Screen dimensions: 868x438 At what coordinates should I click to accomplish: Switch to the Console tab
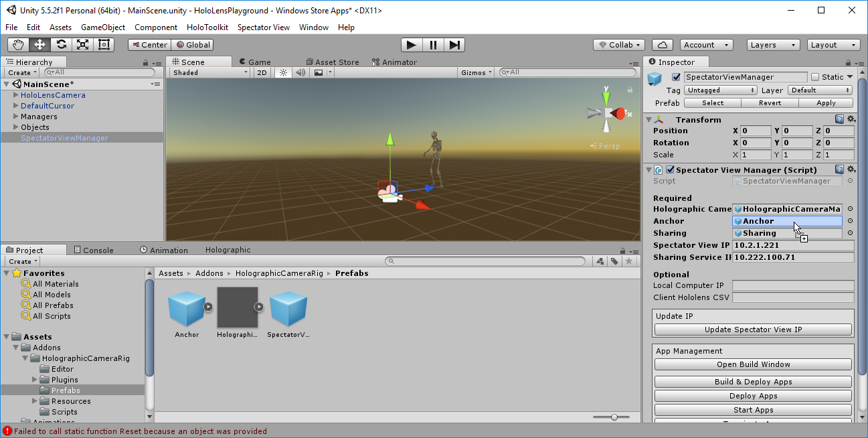pyautogui.click(x=92, y=250)
